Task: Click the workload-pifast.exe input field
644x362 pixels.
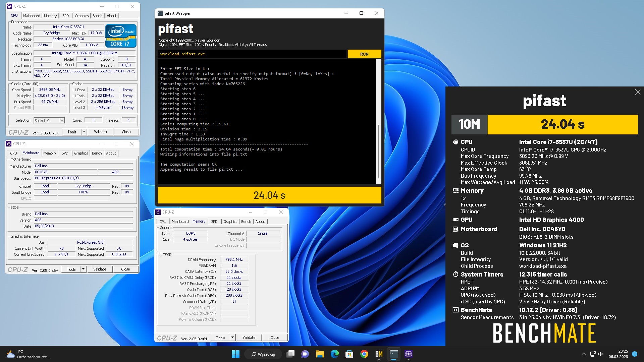Action: pos(252,54)
